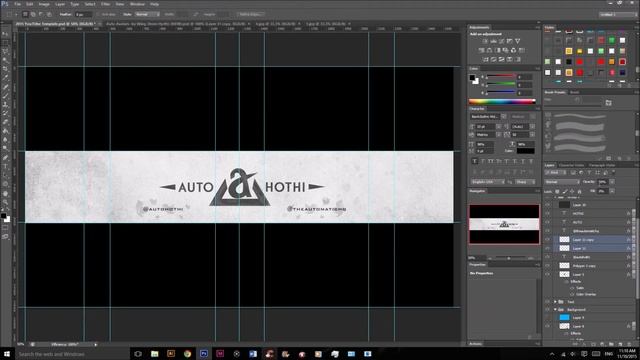Click the Navigator preview thumbnail
The height and width of the screenshot is (360, 640).
click(504, 224)
